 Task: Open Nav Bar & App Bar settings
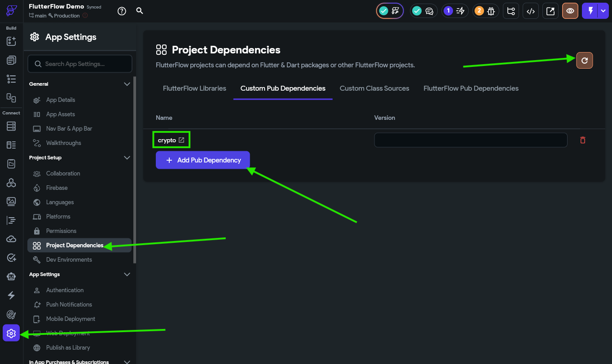[x=80, y=128]
